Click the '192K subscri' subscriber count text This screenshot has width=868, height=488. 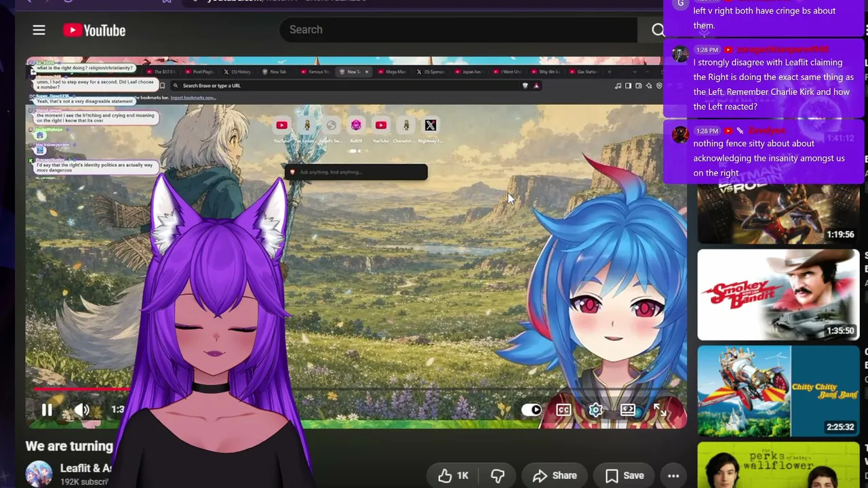tap(84, 482)
